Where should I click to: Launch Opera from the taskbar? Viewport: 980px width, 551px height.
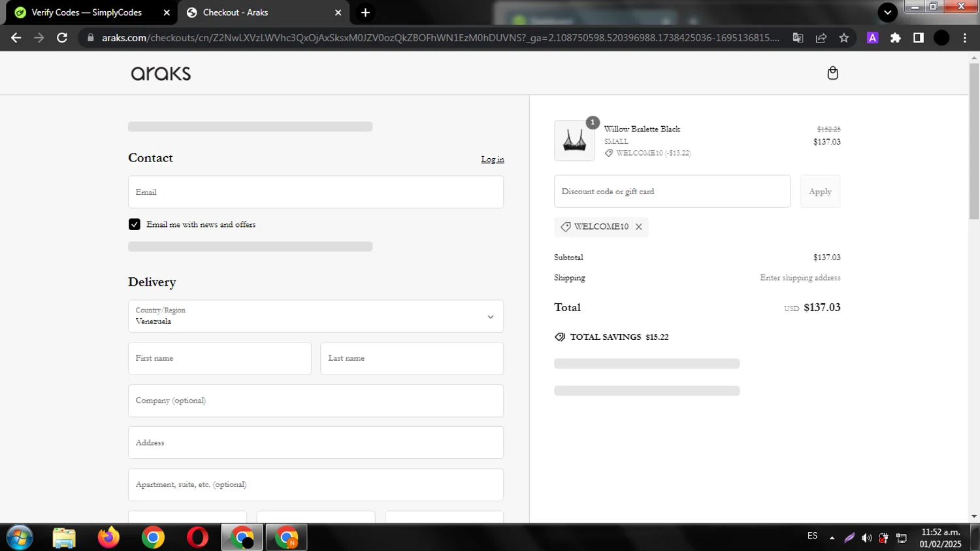click(x=197, y=537)
